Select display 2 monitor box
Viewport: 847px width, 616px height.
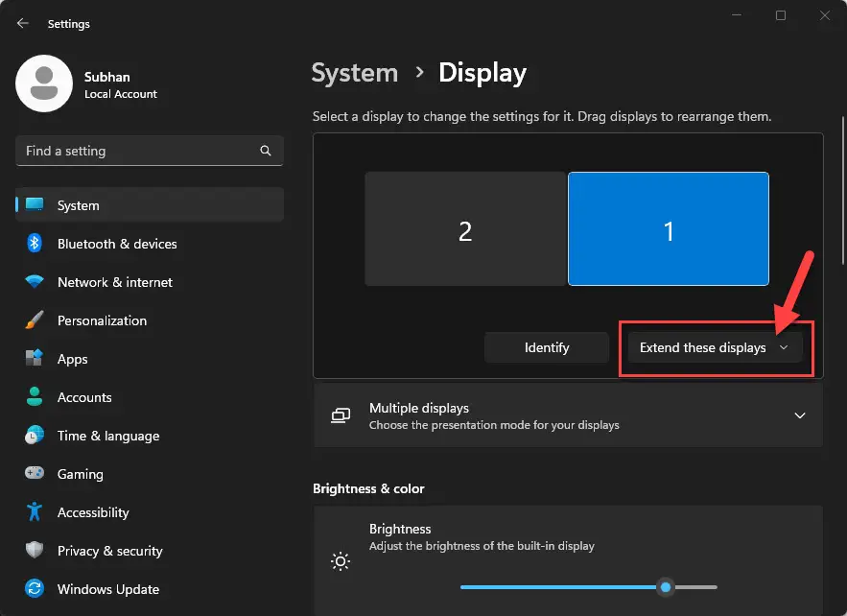pyautogui.click(x=465, y=228)
